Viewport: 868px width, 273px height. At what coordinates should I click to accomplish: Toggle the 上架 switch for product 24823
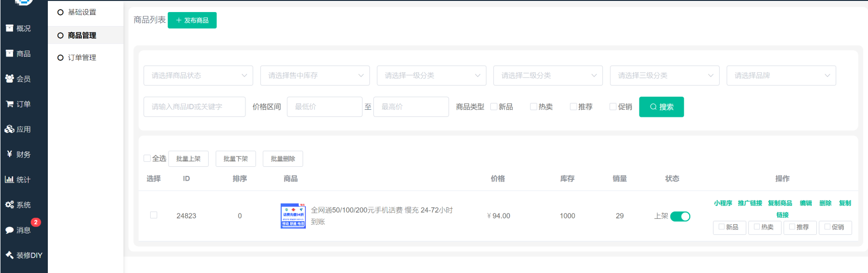(680, 216)
